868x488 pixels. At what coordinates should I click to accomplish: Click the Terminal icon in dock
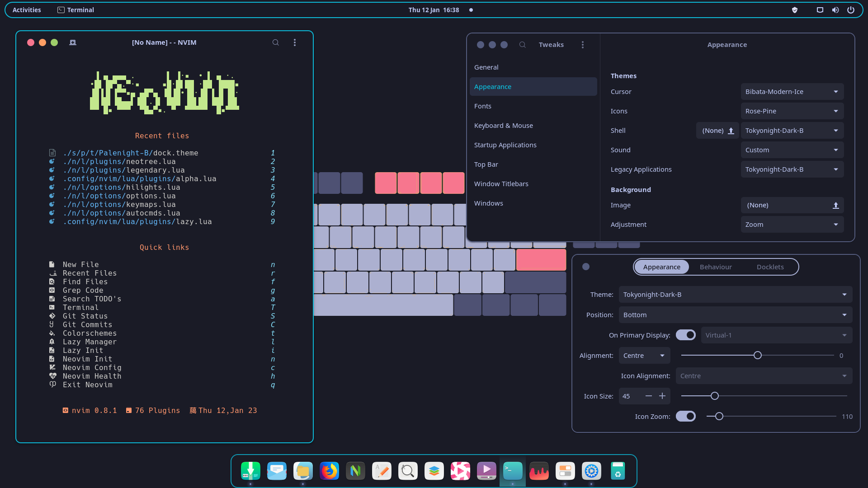(513, 471)
